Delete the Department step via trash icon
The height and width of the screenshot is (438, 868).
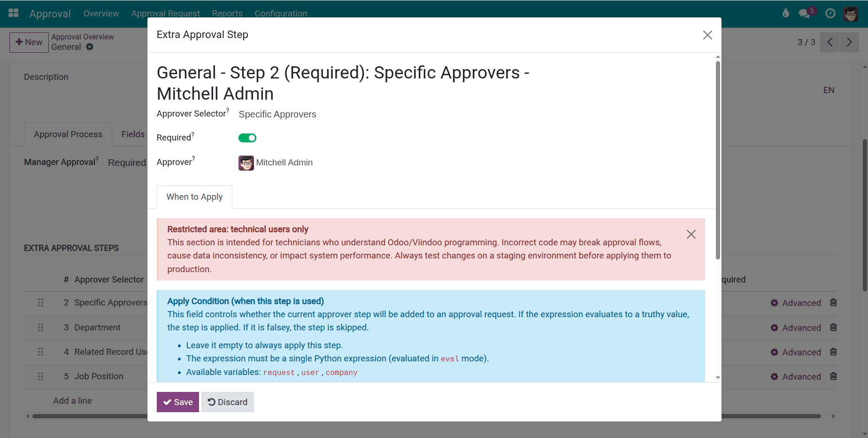[x=833, y=327]
